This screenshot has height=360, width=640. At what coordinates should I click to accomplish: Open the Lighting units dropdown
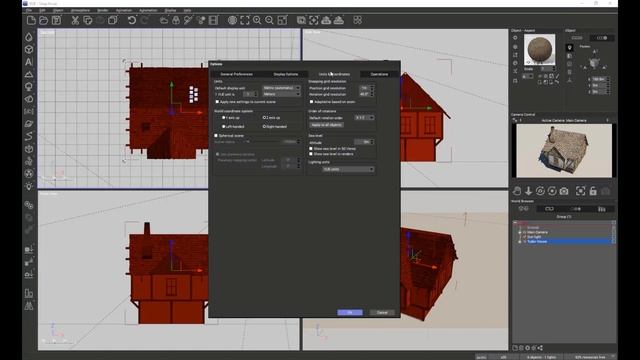point(348,169)
